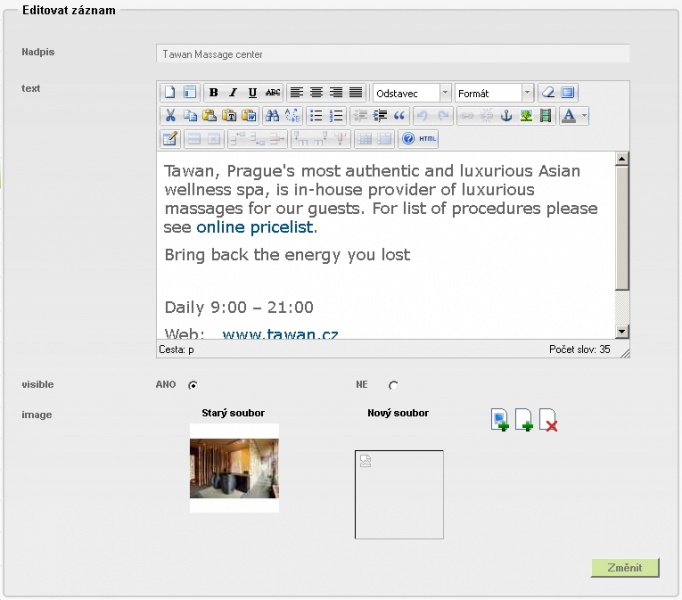Click the Změnit submit button
This screenshot has width=682, height=600.
625,568
